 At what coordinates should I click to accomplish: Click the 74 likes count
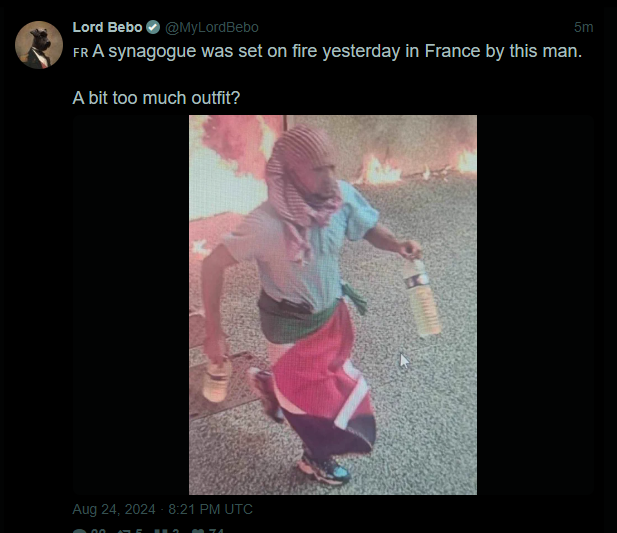click(216, 531)
